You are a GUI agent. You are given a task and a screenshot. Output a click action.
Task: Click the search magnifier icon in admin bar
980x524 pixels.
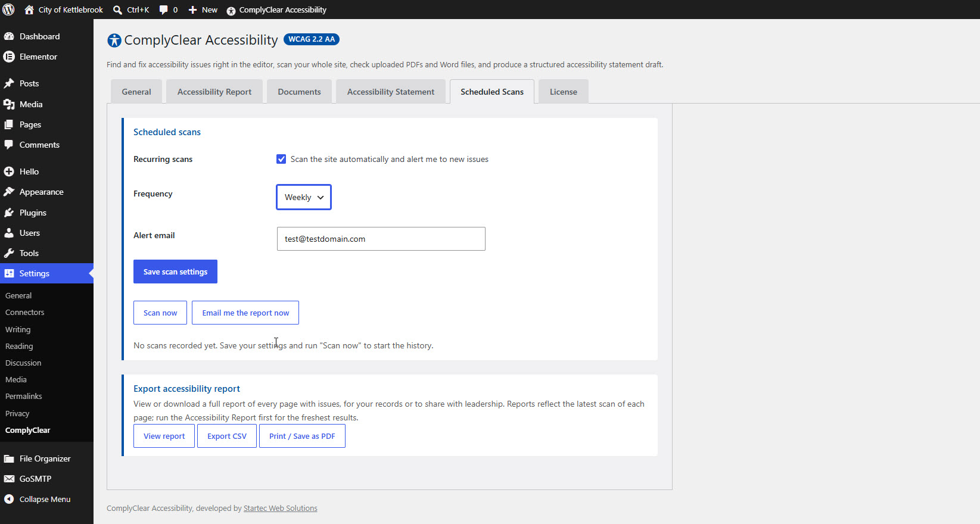[117, 10]
